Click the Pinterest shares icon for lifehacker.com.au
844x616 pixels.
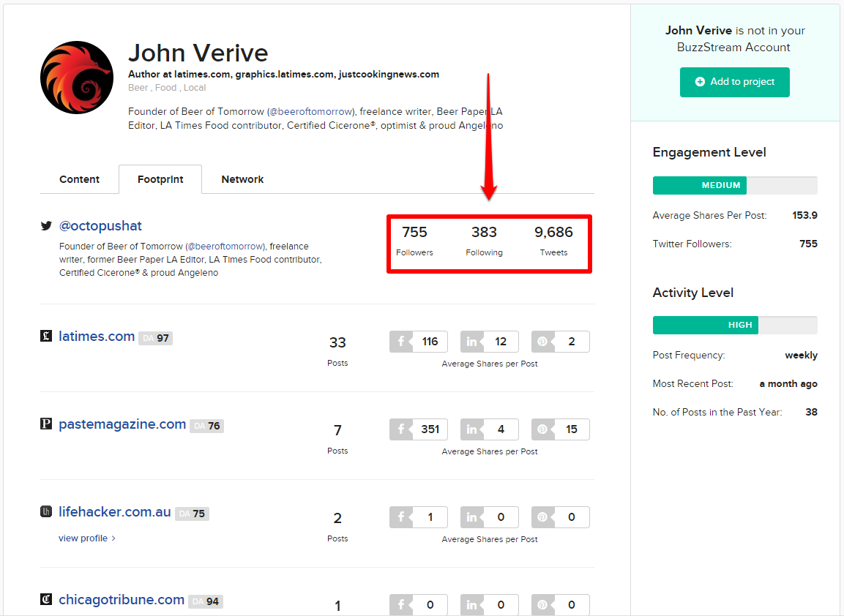point(542,517)
